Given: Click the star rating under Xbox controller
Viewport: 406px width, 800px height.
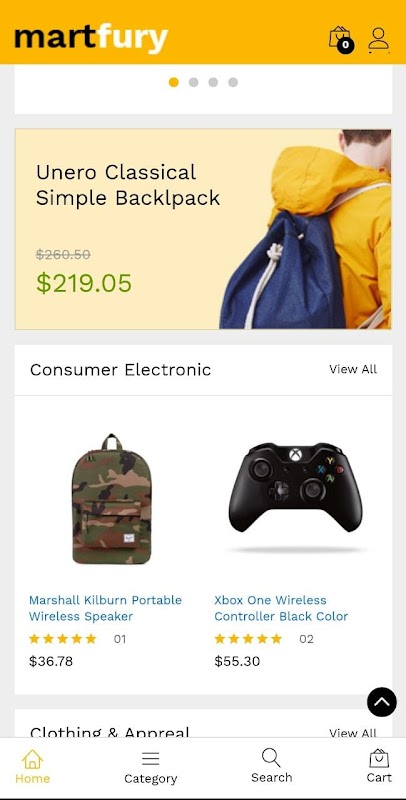Looking at the screenshot, I should (x=248, y=639).
